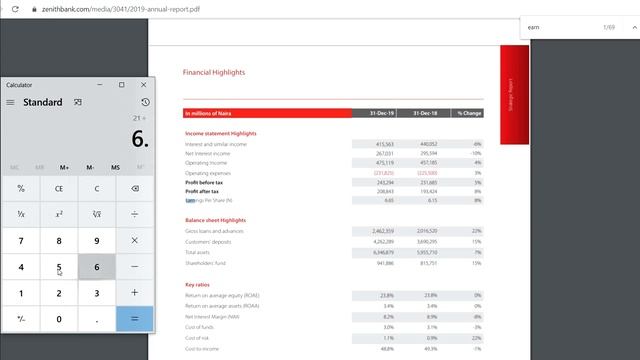The width and height of the screenshot is (640, 360).
Task: Click the find-in-page search field
Action: coord(561,27)
